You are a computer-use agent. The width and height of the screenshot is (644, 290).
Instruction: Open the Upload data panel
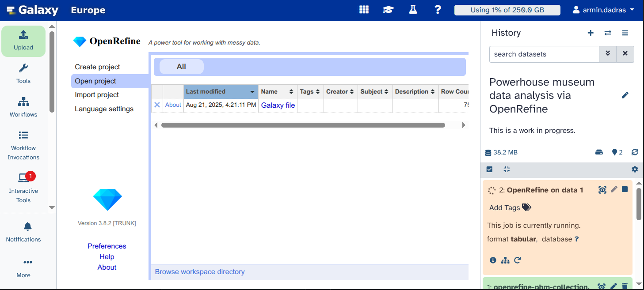23,41
